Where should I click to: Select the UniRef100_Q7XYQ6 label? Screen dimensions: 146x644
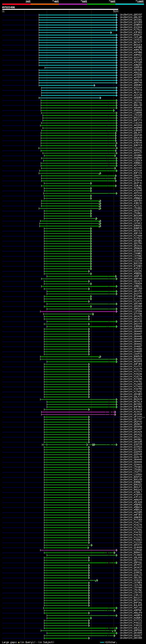(131, 314)
